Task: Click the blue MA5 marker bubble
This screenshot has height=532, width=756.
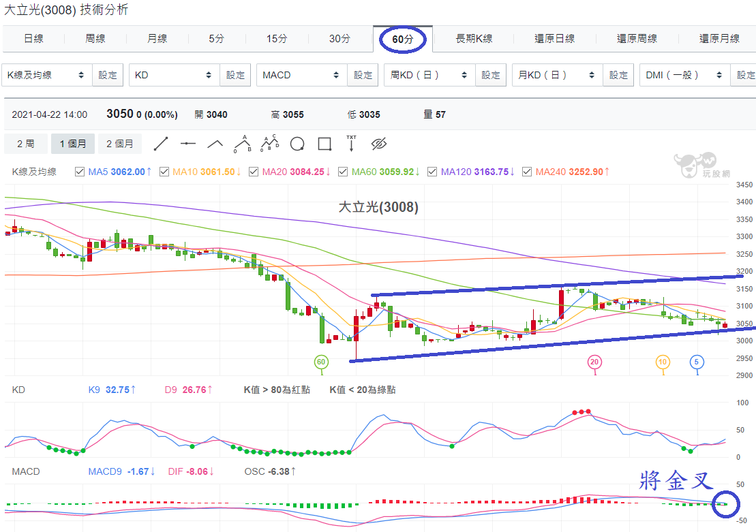Action: tap(696, 362)
